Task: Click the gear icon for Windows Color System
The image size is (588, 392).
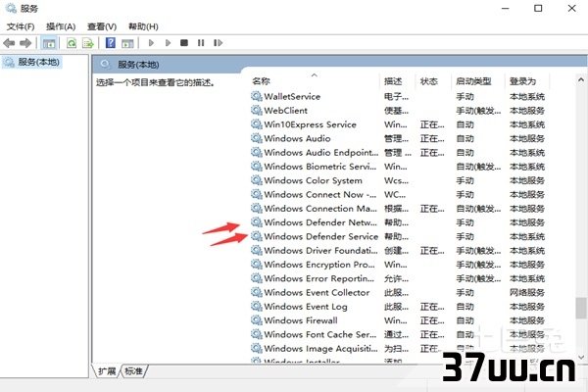Action: [257, 180]
